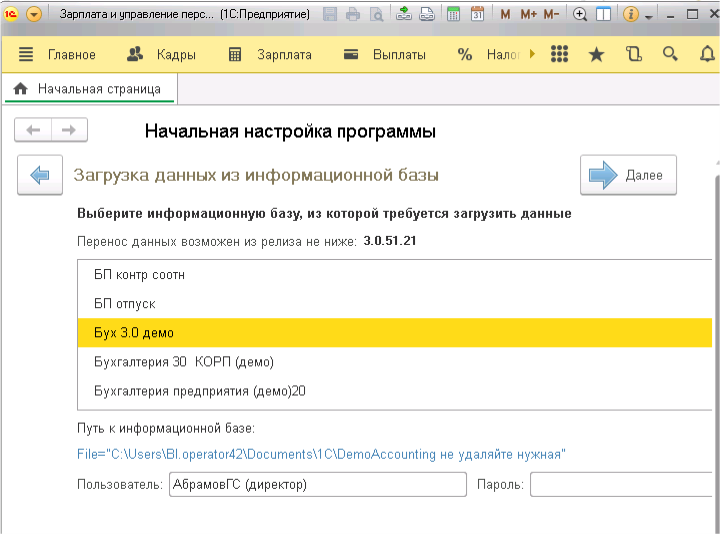Select Бухгалтерия предприятия (демо)20 row

point(395,391)
